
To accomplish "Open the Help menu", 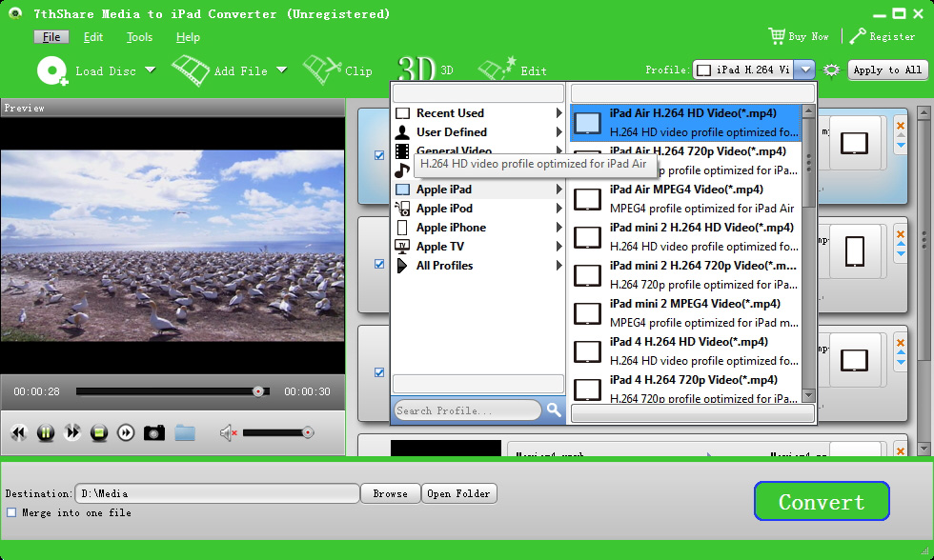I will [188, 37].
